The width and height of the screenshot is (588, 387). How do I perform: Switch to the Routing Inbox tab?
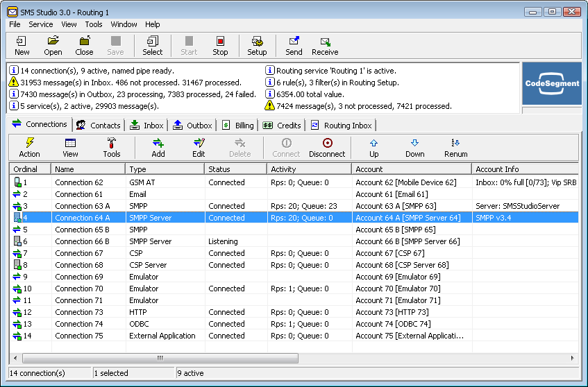click(342, 126)
